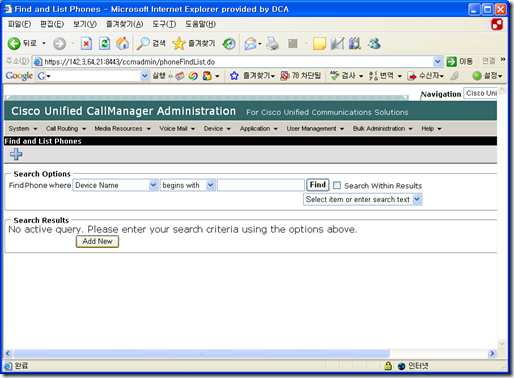
Task: Click the IE Back arrow icon
Action: [14, 44]
